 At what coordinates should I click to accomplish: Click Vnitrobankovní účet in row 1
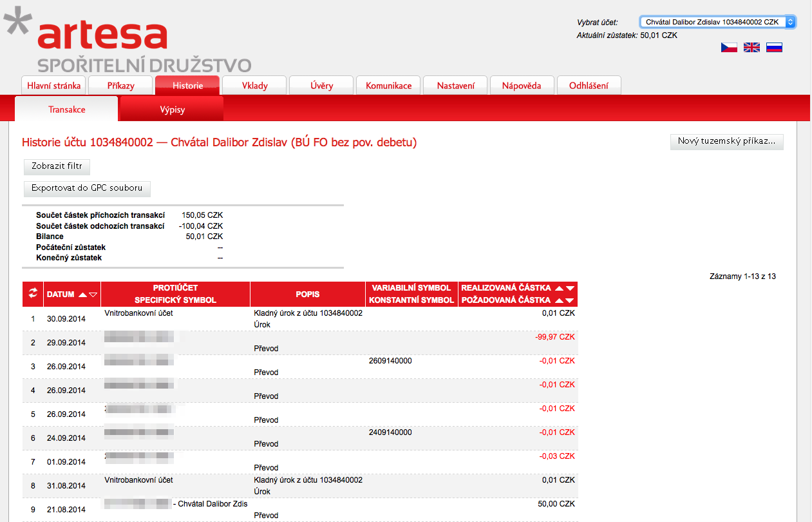tap(138, 313)
